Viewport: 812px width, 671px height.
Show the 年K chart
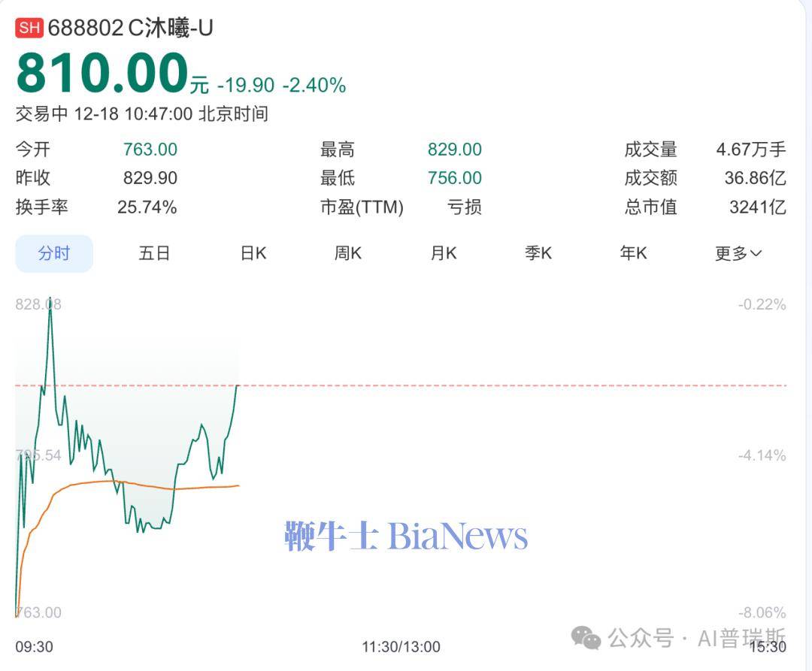633,253
